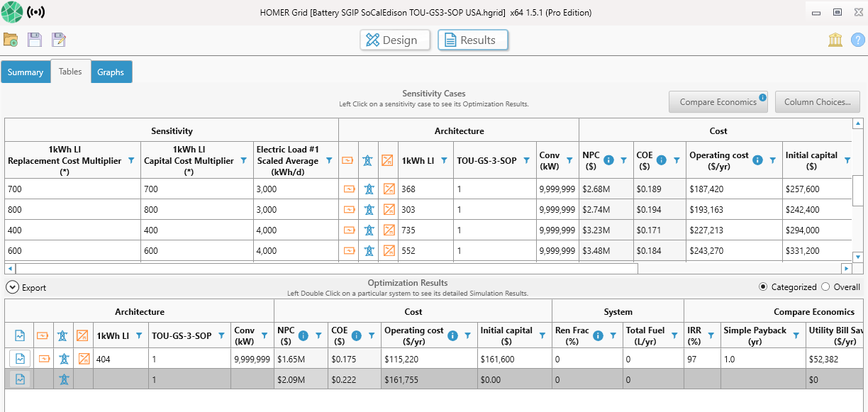Open a new project with the folder icon
The height and width of the screenshot is (412, 868).
11,39
